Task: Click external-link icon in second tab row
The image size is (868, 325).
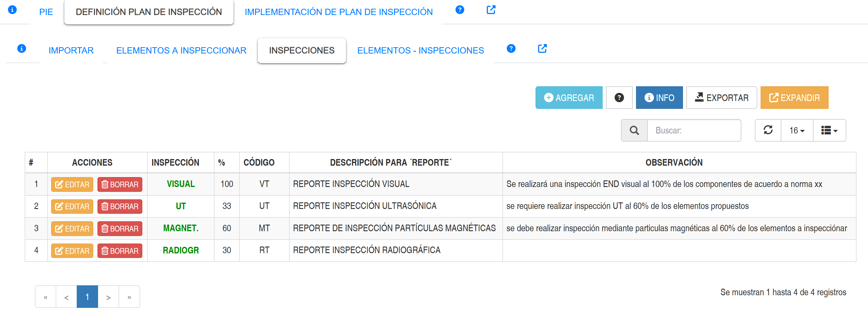Action: click(542, 48)
